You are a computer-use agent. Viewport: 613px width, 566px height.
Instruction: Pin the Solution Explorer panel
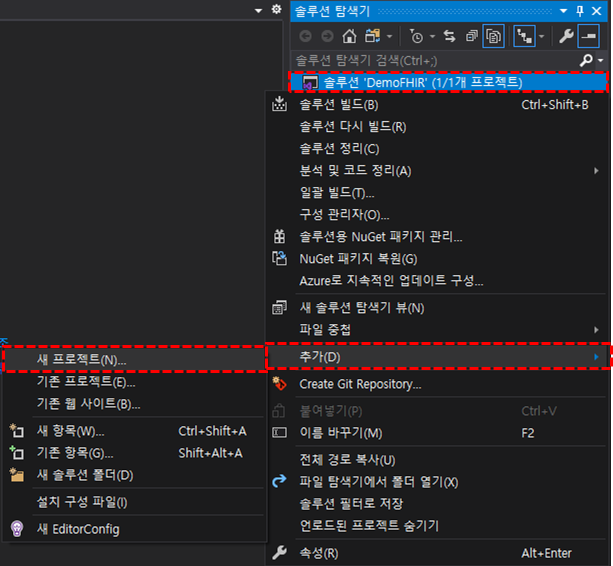point(580,11)
